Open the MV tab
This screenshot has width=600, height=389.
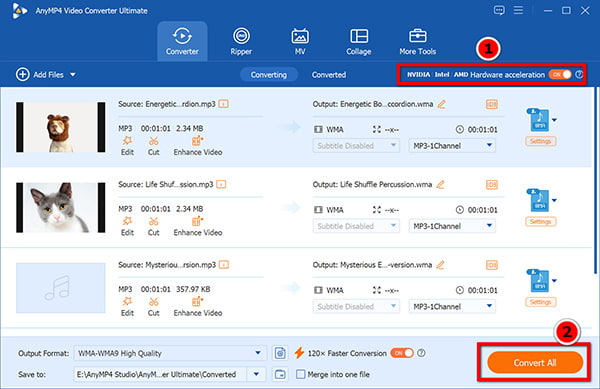[300, 41]
